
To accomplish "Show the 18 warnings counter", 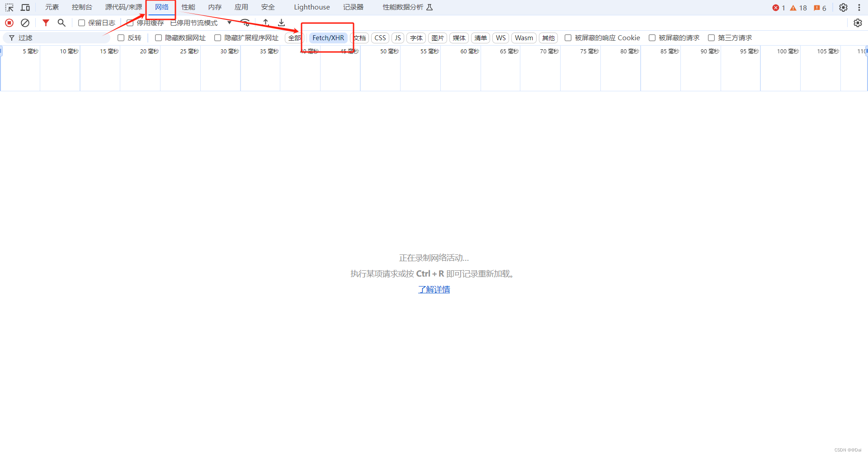I will [798, 8].
